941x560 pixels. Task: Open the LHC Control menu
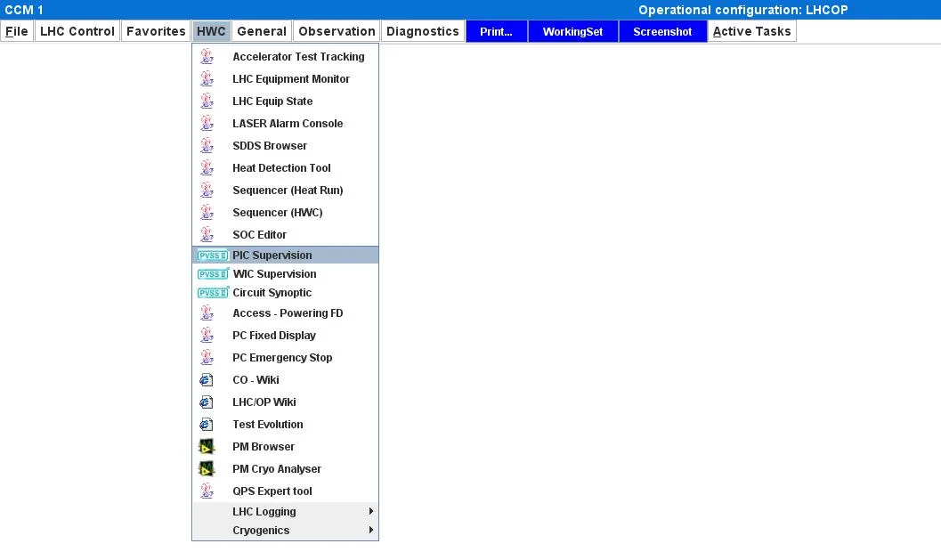coord(77,31)
